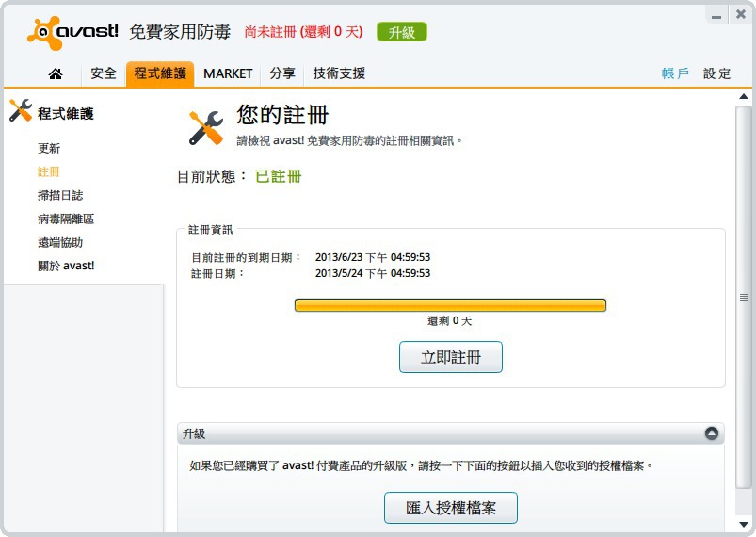
Task: Click the yellow registration progress bar
Action: (450, 305)
